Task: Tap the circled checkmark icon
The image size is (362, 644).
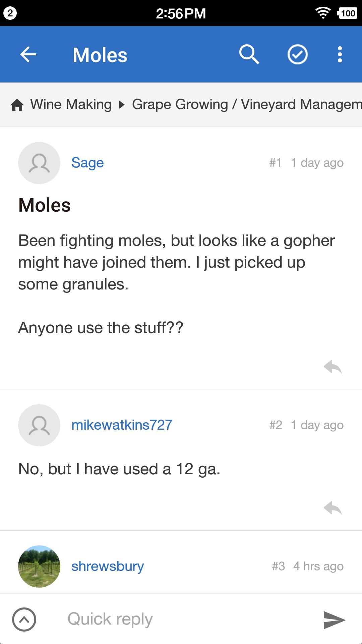Action: pos(297,54)
